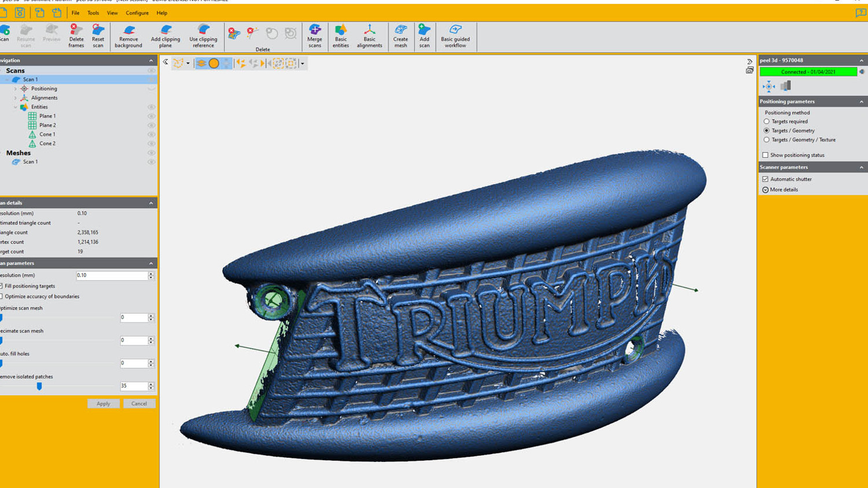Screen dimensions: 868x488
Task: Collapse the Positioning parameters panel
Action: click(x=861, y=102)
